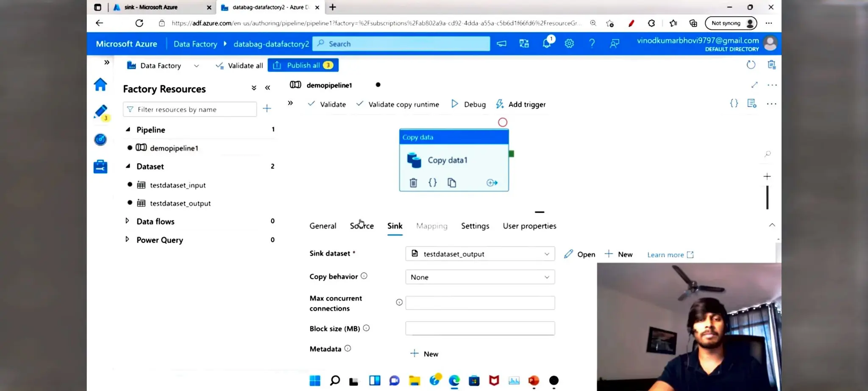Viewport: 868px width, 391px height.
Task: Show Metadata info tooltip
Action: [x=348, y=349]
